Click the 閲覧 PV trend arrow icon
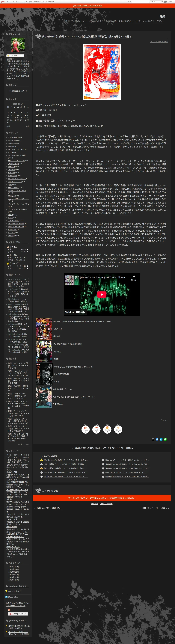 point(28,249)
